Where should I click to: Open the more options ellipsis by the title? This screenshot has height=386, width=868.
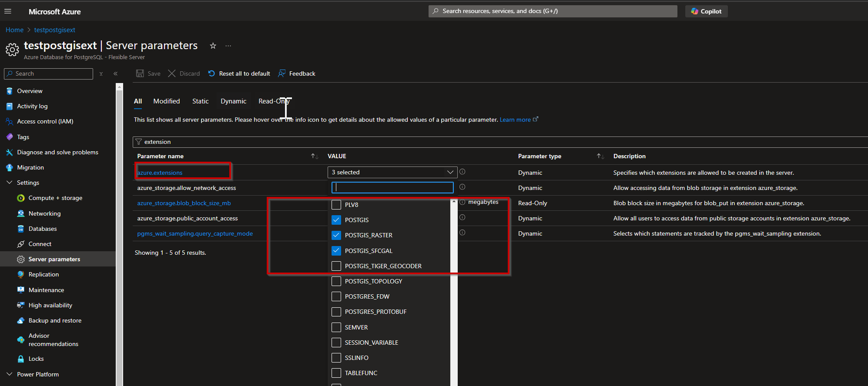click(228, 46)
